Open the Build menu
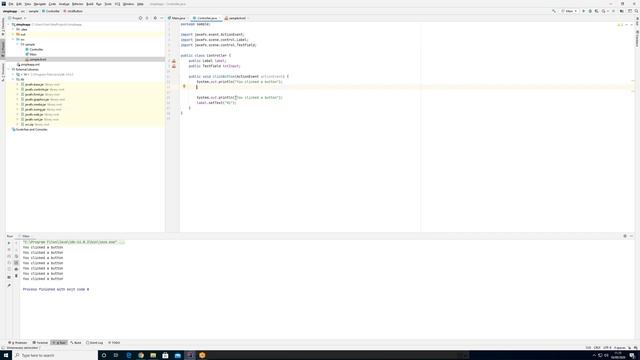 tap(90, 4)
